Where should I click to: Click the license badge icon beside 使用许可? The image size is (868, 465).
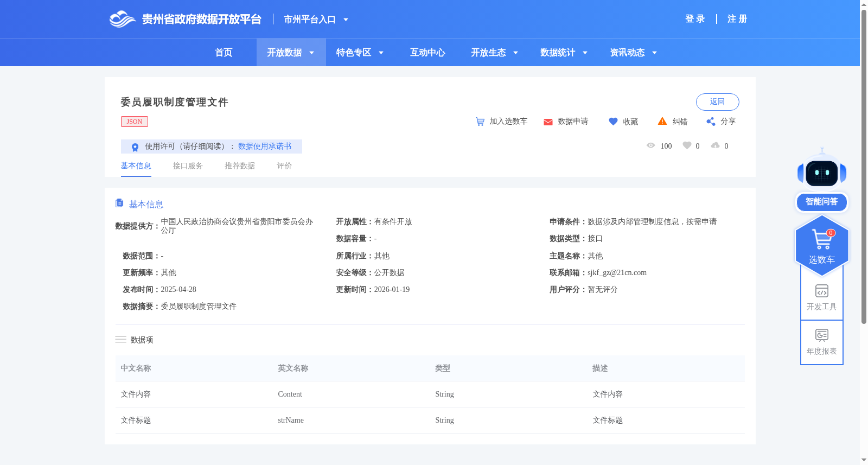135,147
